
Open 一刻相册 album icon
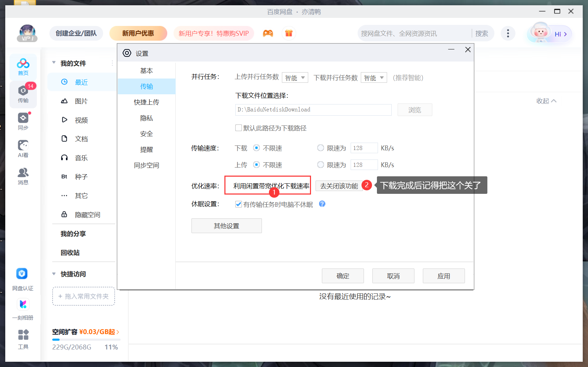(23, 304)
